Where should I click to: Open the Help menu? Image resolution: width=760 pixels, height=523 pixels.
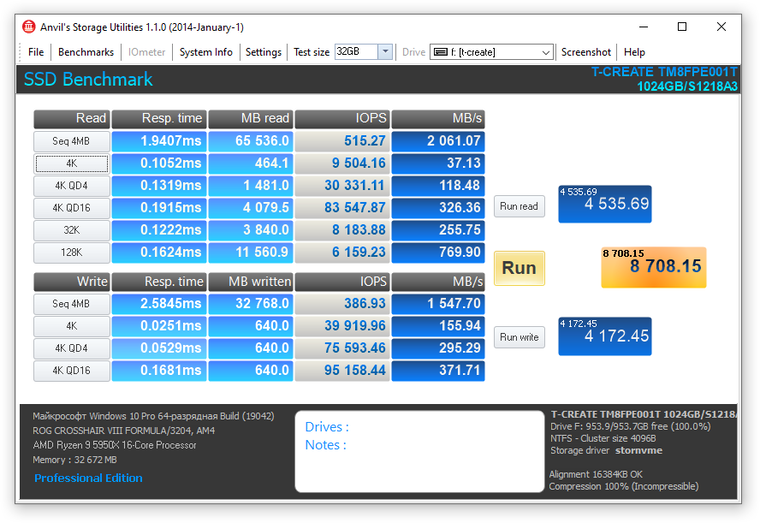(x=634, y=52)
